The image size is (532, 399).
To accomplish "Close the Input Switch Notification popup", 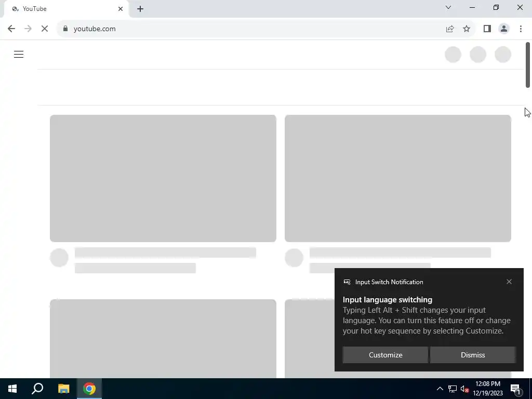I will coord(509,282).
